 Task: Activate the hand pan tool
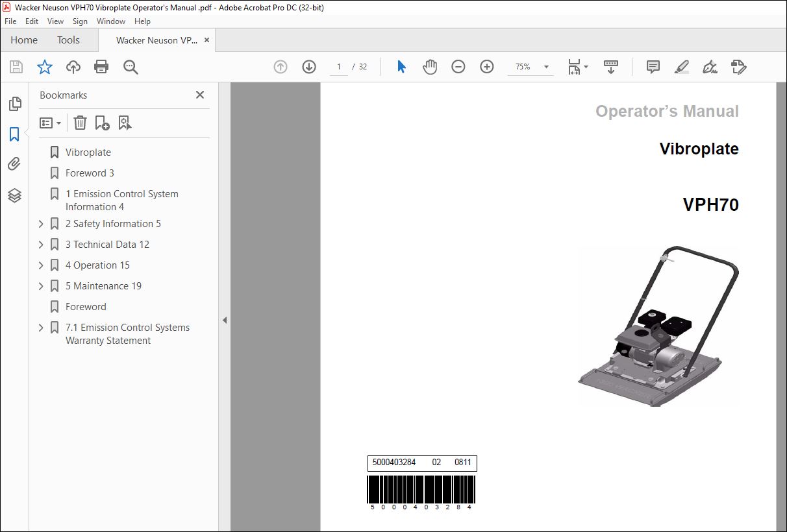(x=430, y=67)
